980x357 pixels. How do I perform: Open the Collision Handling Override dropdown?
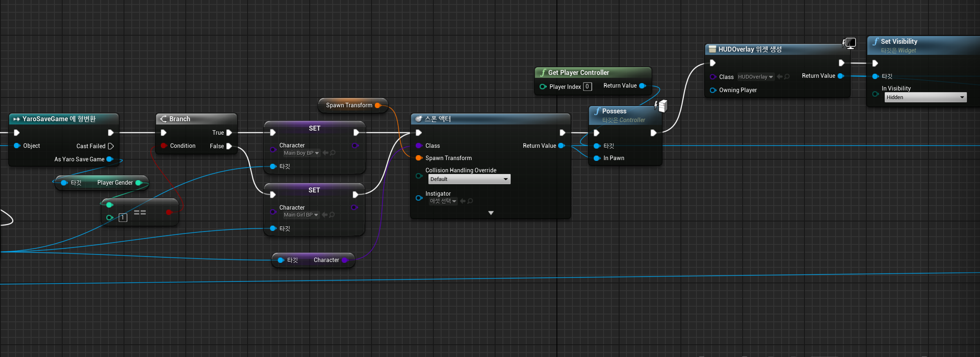tap(469, 179)
